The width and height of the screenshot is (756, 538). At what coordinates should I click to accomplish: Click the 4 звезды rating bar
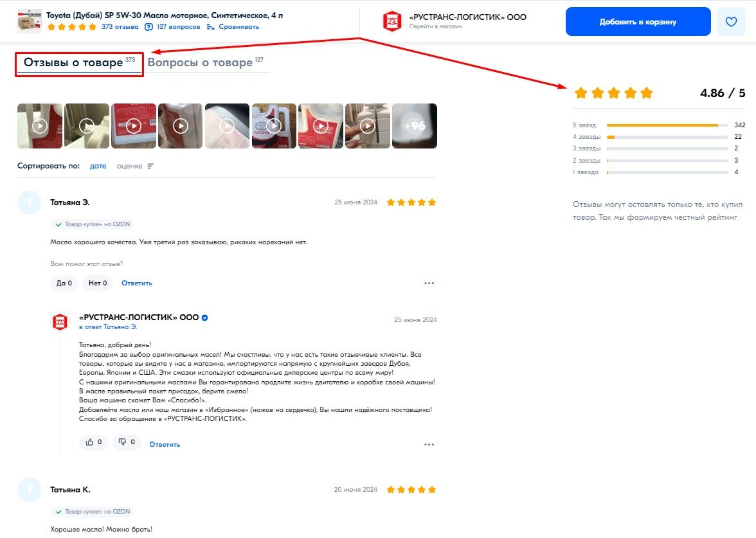click(667, 137)
